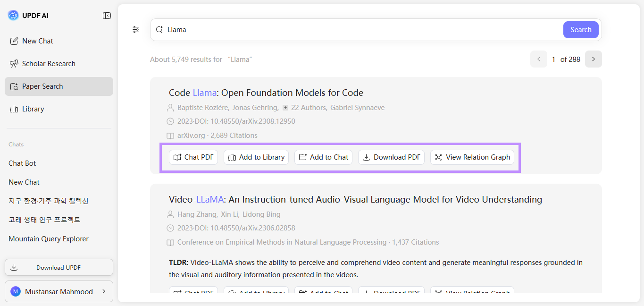Viewport: 644px width, 306px height.
Task: Add Code Llama paper to Library
Action: click(x=256, y=157)
